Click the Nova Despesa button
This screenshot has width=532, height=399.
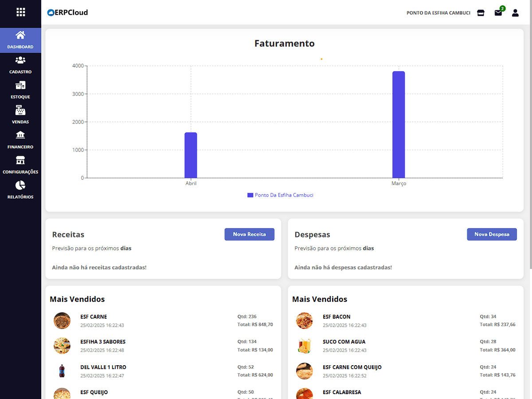click(492, 234)
